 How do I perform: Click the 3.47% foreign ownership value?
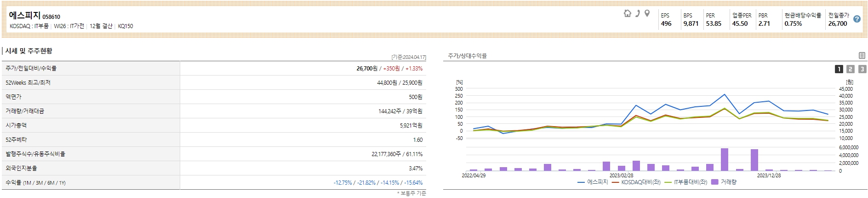[x=416, y=168]
